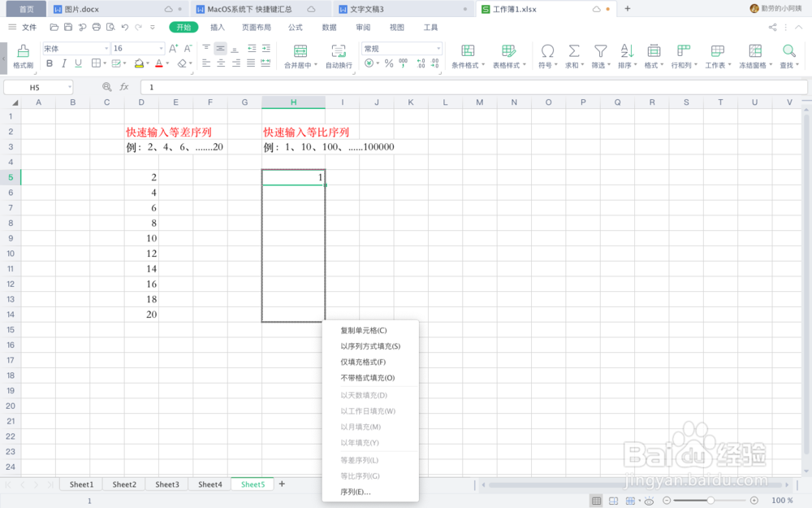Click the worksheet icon
The height and width of the screenshot is (508, 812).
coord(717,50)
